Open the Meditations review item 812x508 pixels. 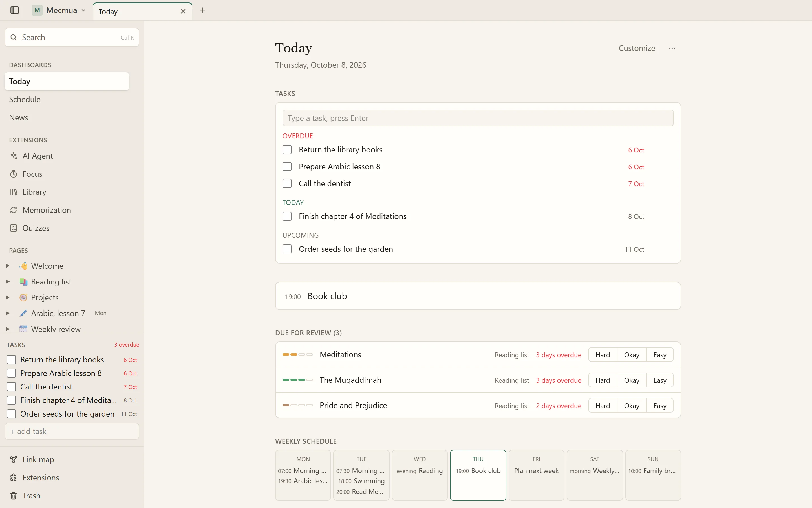pos(340,354)
